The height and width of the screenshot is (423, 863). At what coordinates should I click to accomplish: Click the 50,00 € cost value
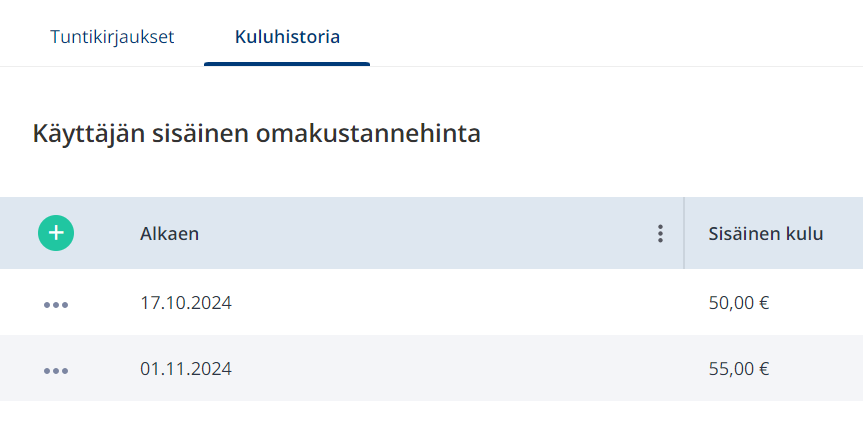pos(739,303)
